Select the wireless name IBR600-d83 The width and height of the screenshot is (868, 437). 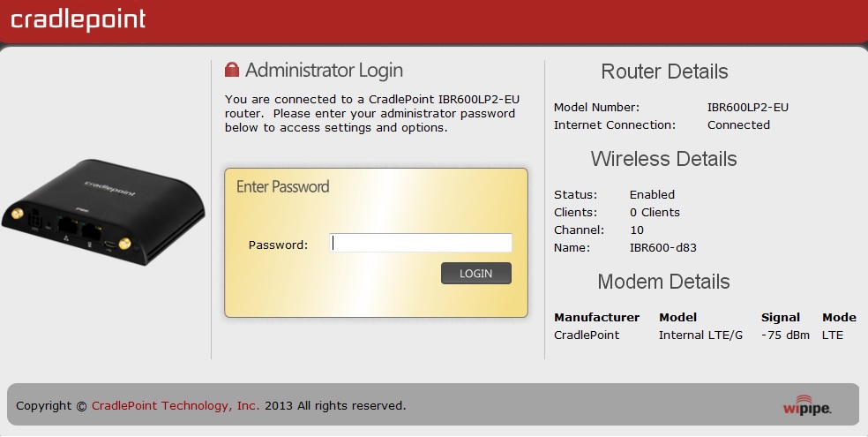662,247
